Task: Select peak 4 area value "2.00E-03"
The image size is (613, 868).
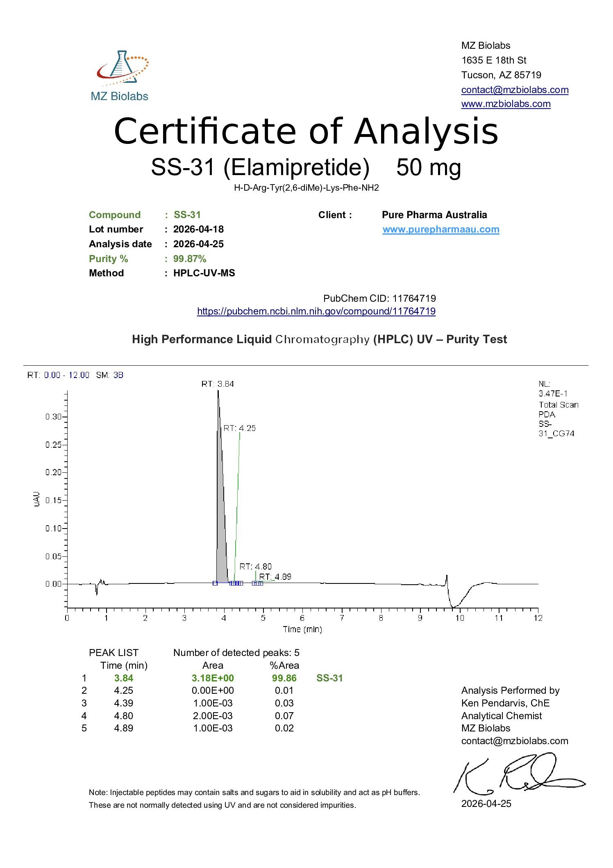Action: [x=213, y=716]
